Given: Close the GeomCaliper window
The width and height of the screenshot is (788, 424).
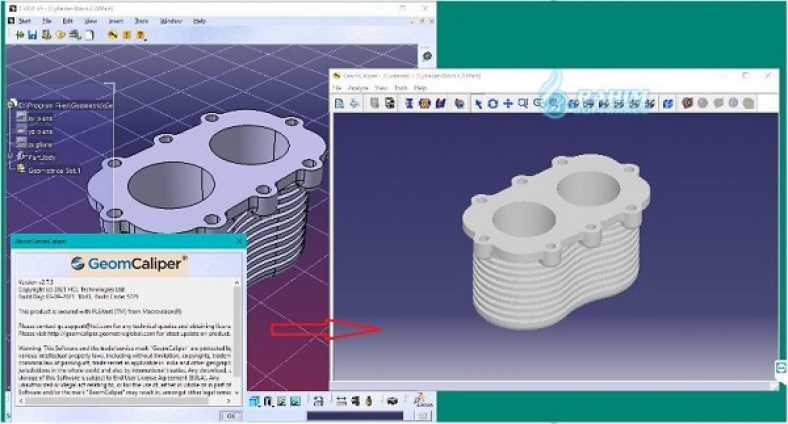Looking at the screenshot, I should coord(768,75).
